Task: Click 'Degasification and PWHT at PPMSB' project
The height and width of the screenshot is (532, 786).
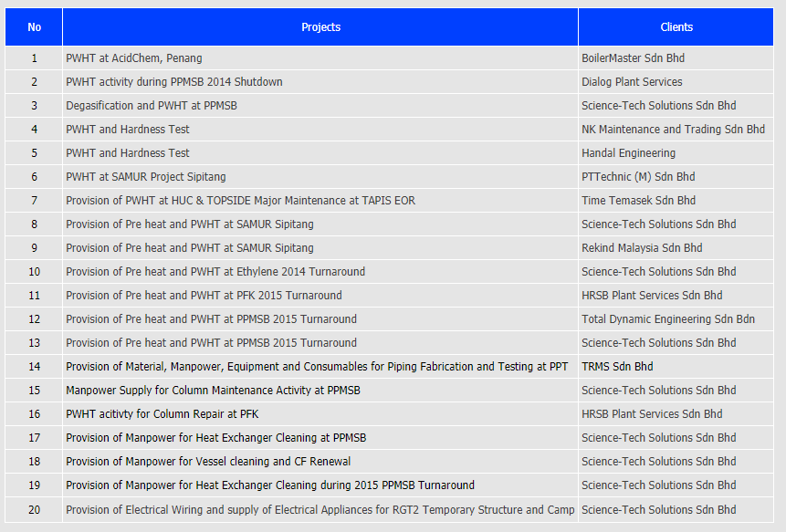Action: pyautogui.click(x=152, y=106)
